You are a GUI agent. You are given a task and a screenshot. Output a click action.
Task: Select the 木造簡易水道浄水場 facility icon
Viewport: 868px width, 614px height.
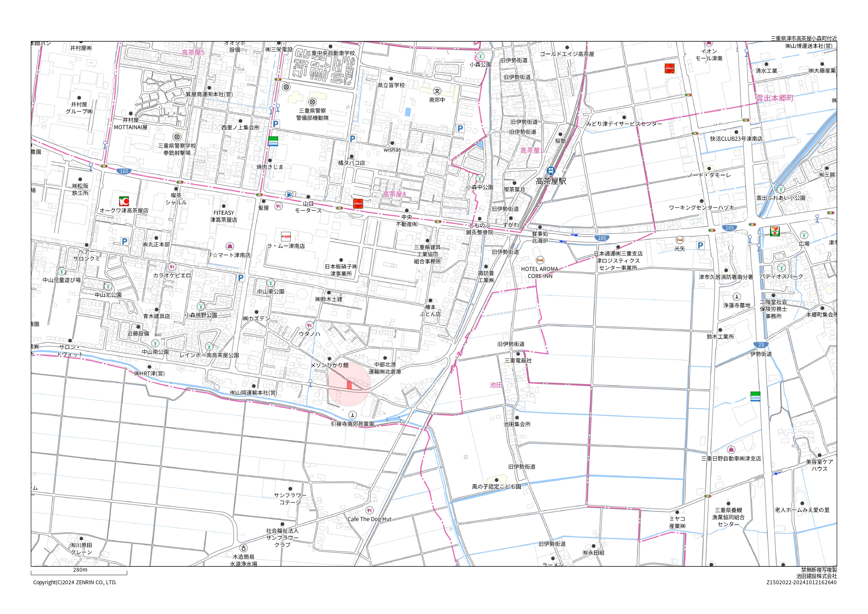(x=244, y=548)
